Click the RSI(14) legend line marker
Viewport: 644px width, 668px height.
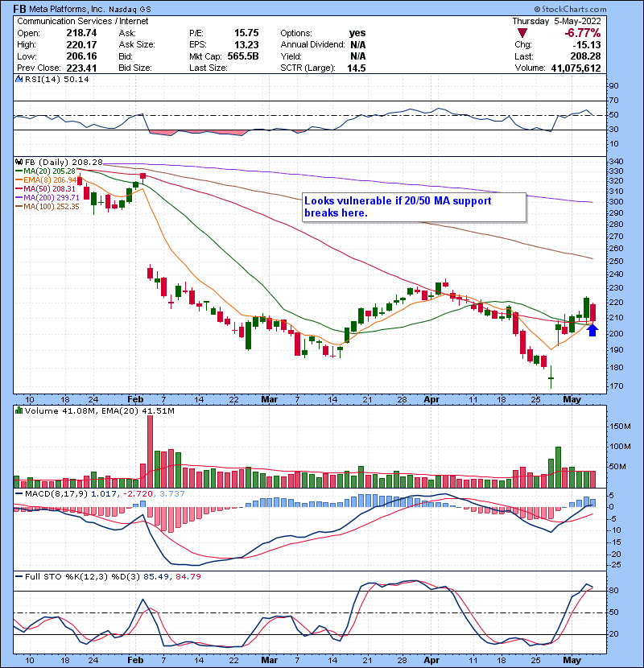pos(18,80)
